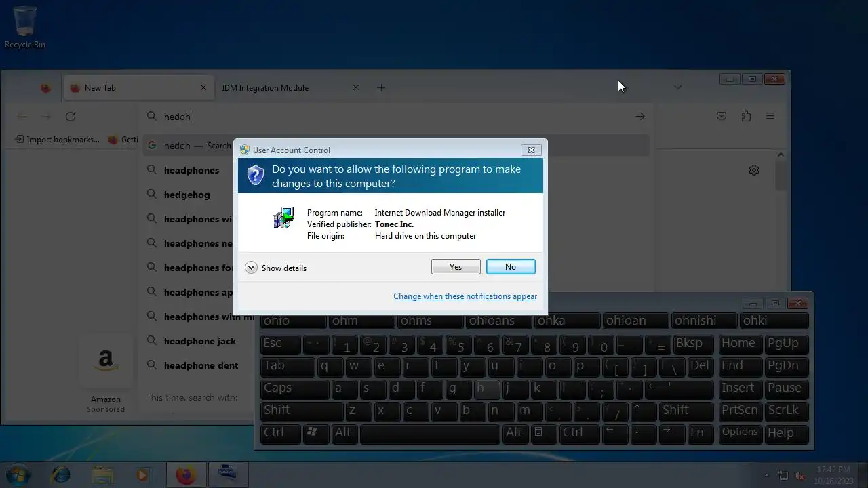Switch to the New Tab tab

coord(138,87)
